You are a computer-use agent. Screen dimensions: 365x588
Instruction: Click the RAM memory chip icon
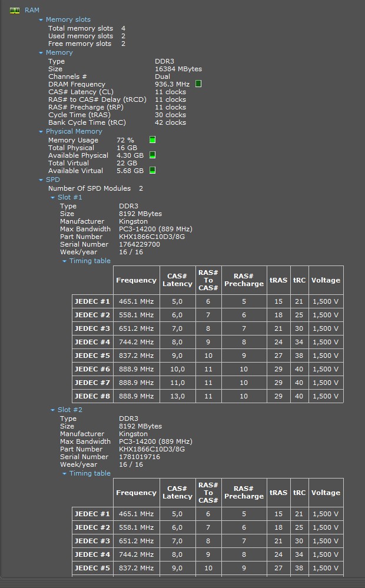point(15,11)
